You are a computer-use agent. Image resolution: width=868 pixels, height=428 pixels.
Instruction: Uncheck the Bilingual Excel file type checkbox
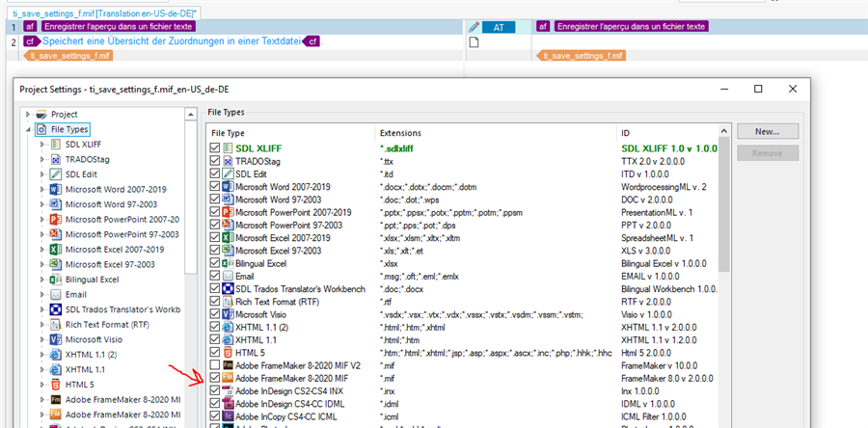coord(215,263)
